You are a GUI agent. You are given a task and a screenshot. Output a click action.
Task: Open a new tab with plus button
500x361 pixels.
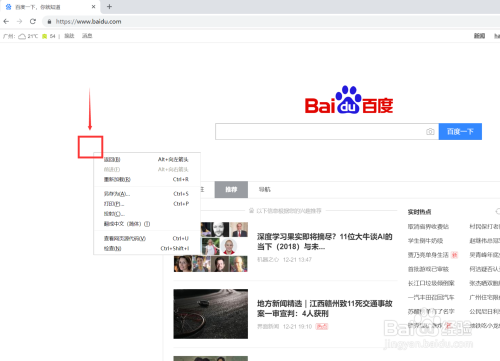pyautogui.click(x=109, y=6)
